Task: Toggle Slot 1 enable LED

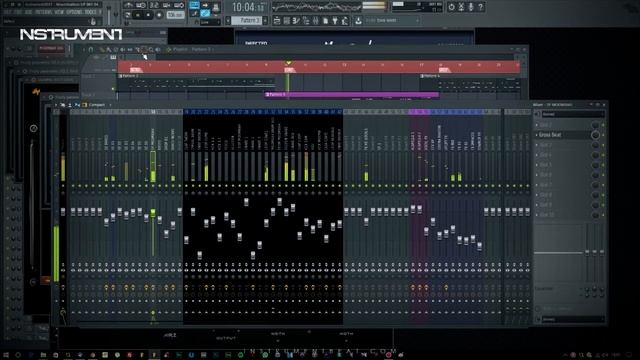Action: [x=603, y=125]
